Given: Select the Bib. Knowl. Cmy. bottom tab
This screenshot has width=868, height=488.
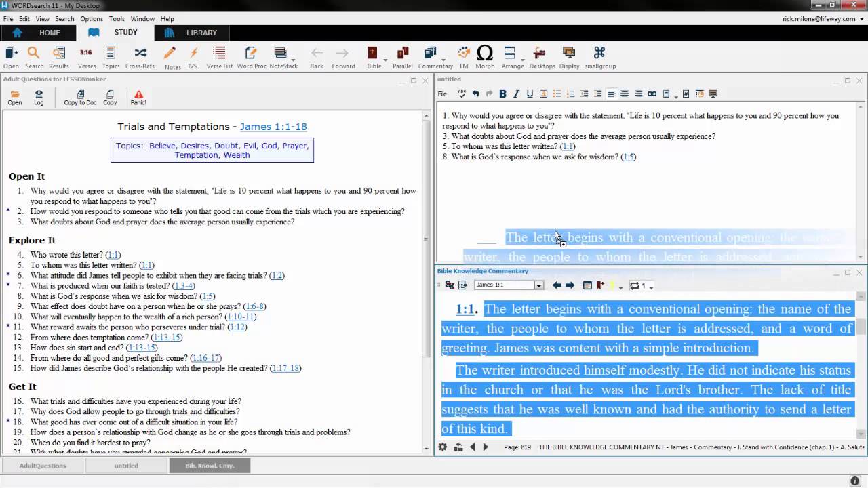Looking at the screenshot, I should (x=210, y=466).
